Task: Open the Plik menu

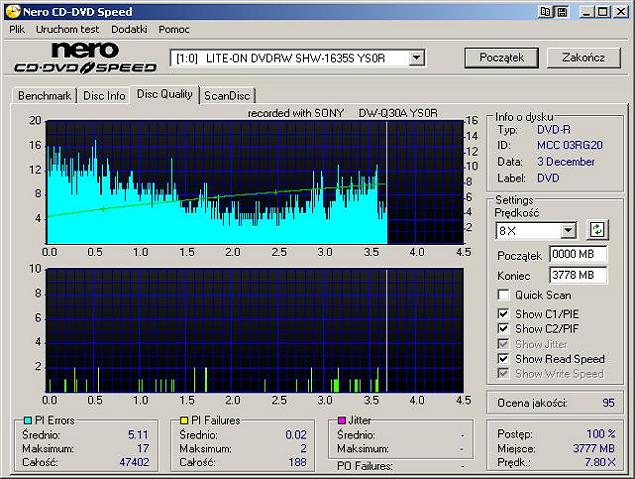Action: point(17,30)
